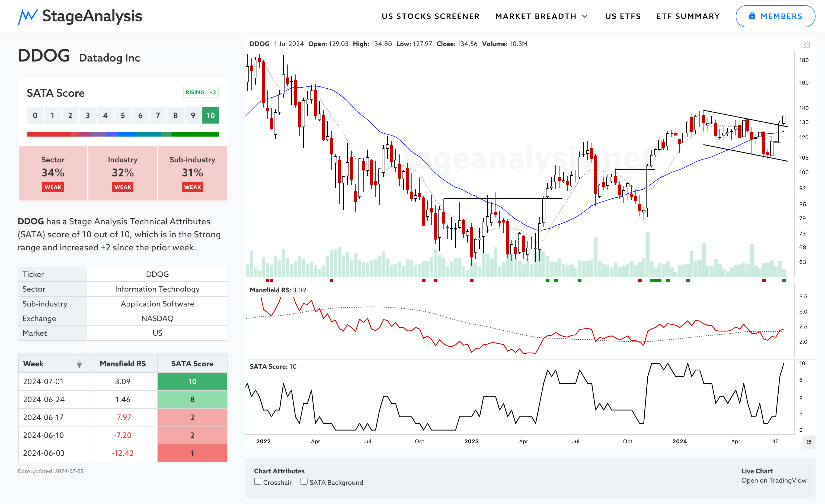
Task: Click the Members button
Action: point(775,16)
